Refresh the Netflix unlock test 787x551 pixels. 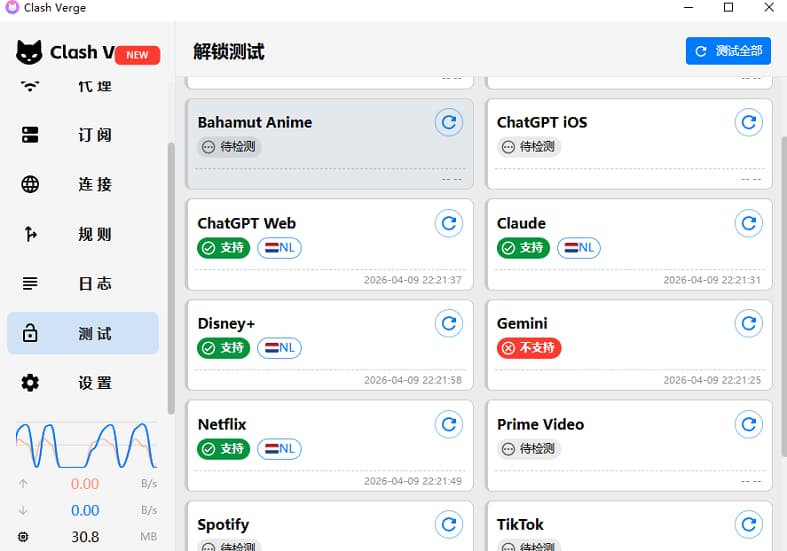click(x=449, y=424)
